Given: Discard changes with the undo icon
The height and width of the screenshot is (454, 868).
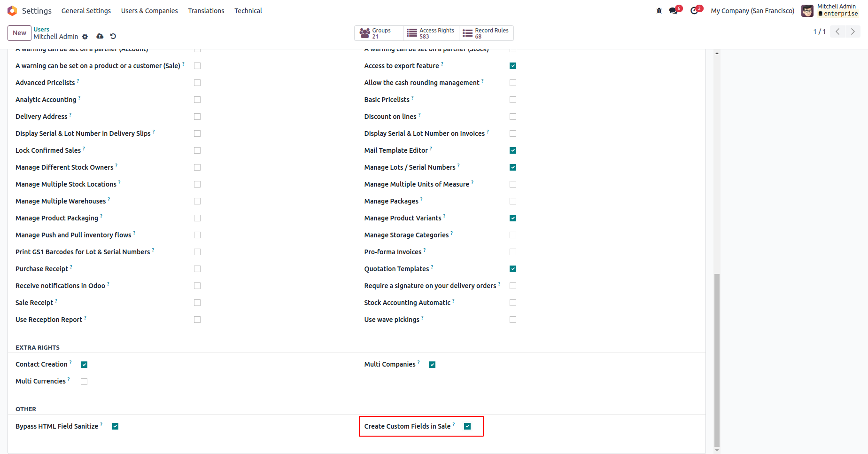Looking at the screenshot, I should [x=113, y=36].
